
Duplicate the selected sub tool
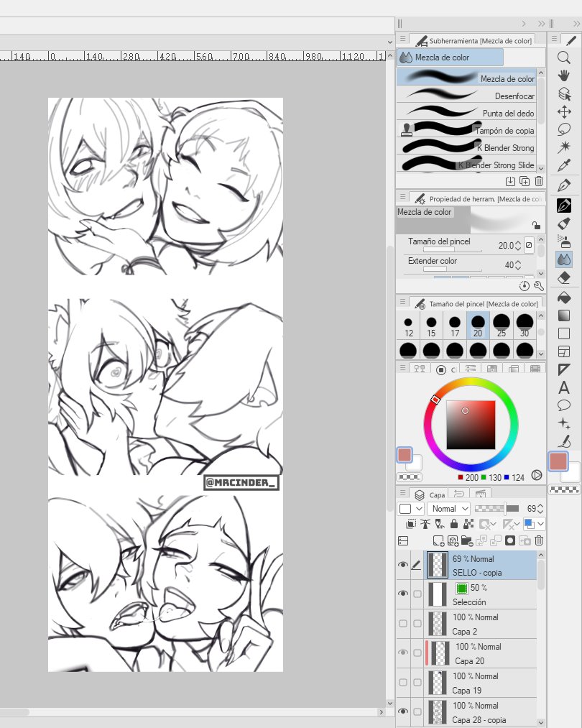[x=525, y=182]
